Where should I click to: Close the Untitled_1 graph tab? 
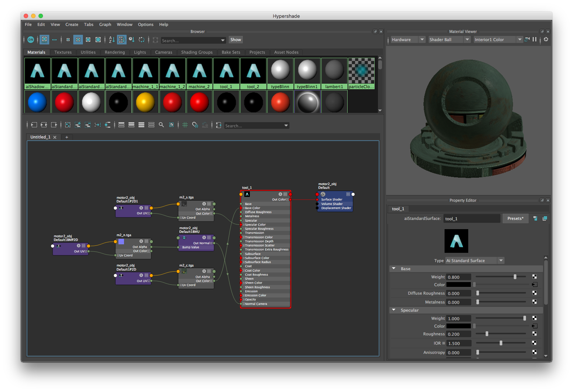pos(55,137)
